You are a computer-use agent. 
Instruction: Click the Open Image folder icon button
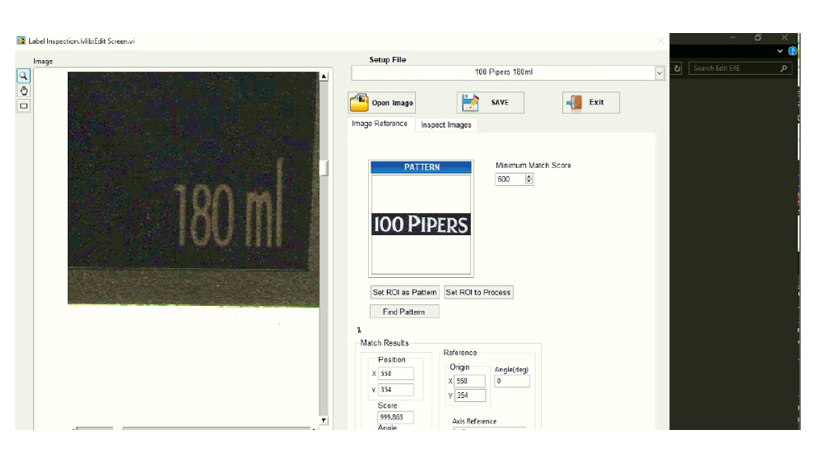pos(381,102)
